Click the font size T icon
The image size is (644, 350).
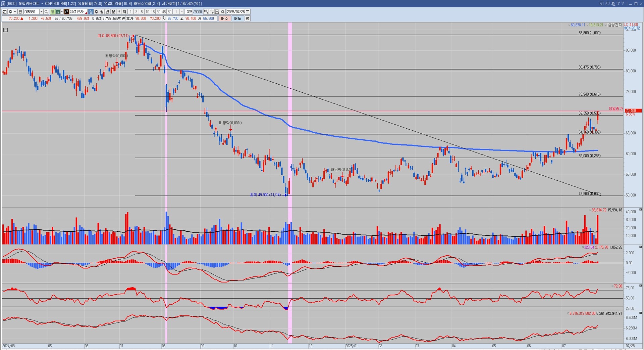[x=618, y=3]
